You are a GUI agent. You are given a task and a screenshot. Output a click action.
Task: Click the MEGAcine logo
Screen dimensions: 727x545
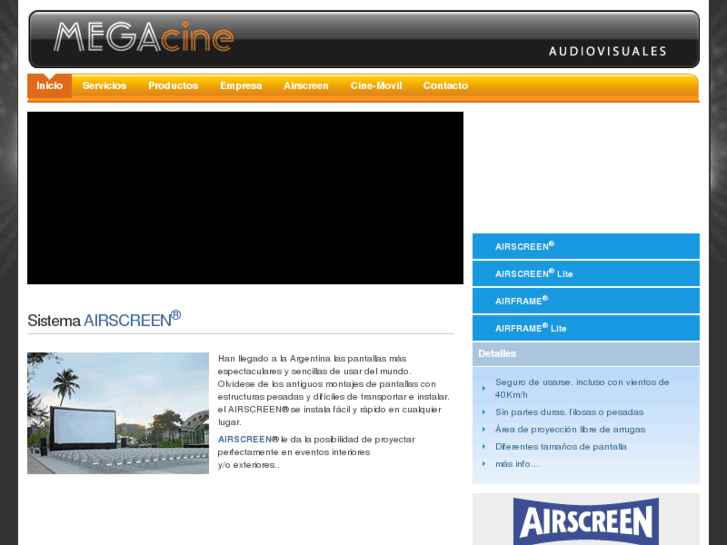pos(144,37)
